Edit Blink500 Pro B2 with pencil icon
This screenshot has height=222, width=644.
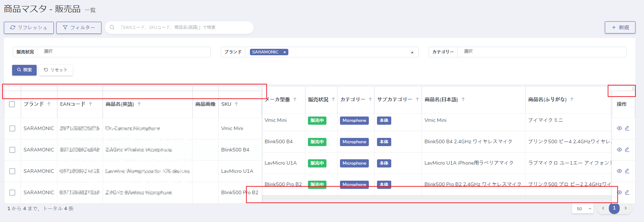[x=627, y=192]
